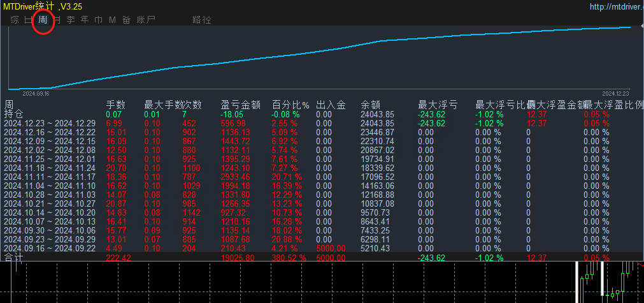The image size is (644, 303).
Task: Open the 账户 account tab
Action: coord(146,20)
